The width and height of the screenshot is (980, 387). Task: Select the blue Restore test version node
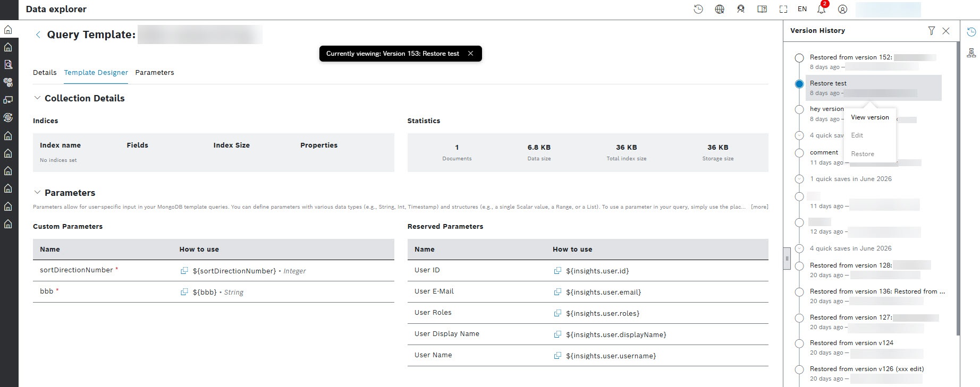[799, 84]
